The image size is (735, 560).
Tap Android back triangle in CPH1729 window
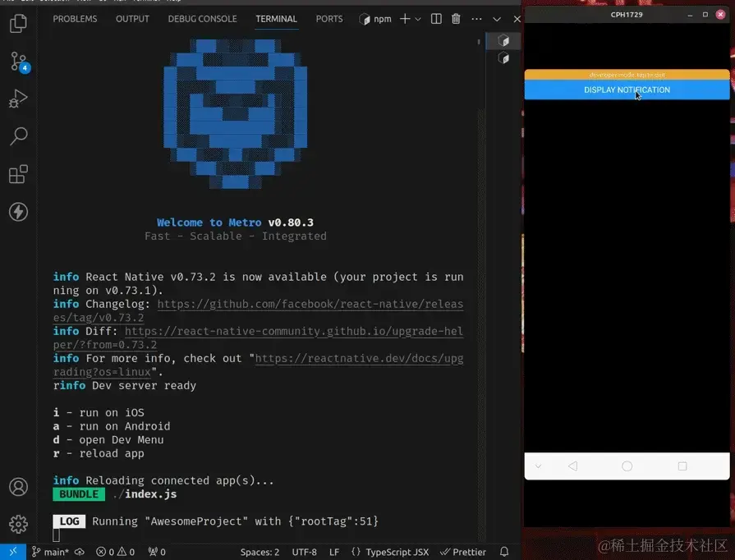click(573, 466)
